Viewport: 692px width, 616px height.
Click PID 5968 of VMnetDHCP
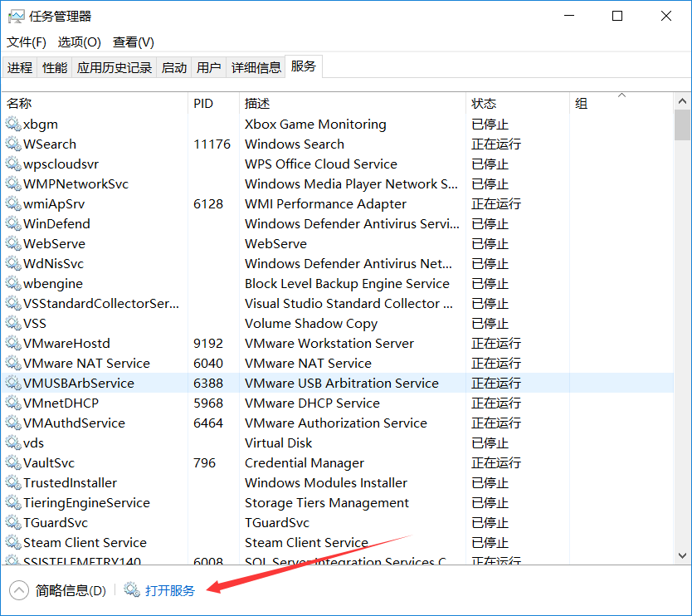[x=208, y=403]
